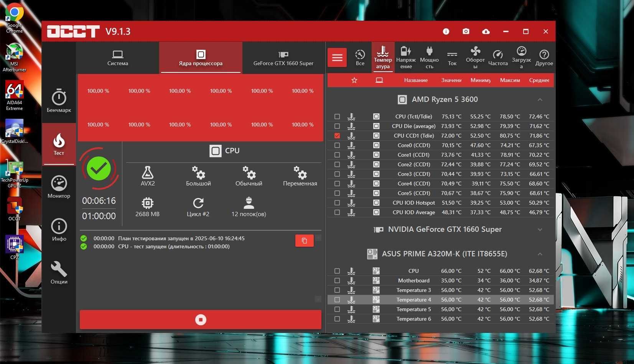Open Google Chrome desktop shortcut

coord(14,18)
